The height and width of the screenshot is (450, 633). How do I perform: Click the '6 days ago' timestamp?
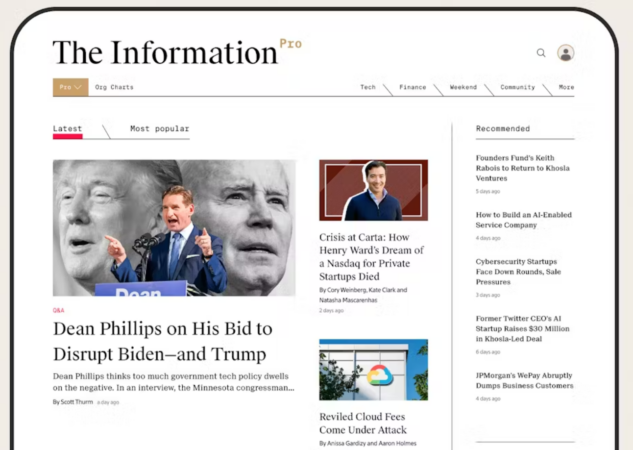click(x=488, y=352)
